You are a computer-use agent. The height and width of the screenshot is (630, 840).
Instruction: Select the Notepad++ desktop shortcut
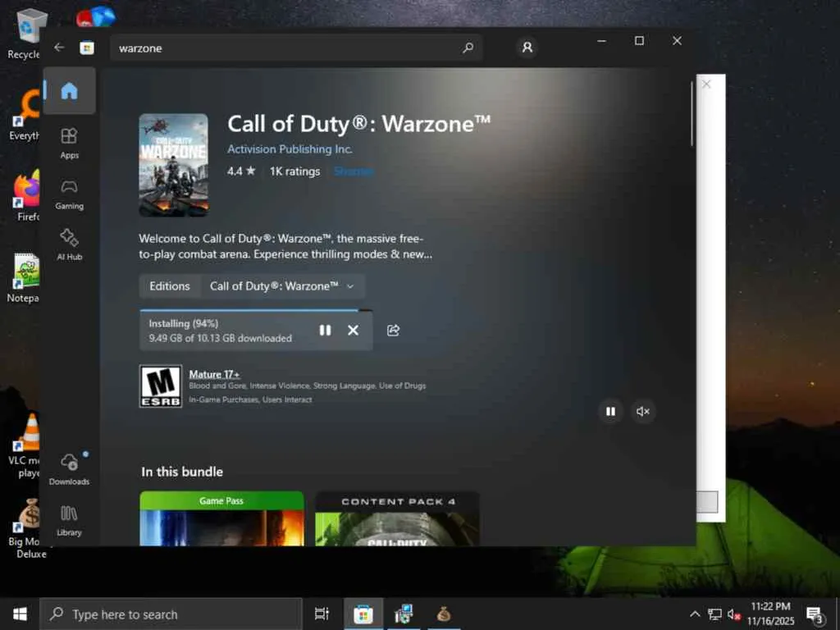click(24, 277)
